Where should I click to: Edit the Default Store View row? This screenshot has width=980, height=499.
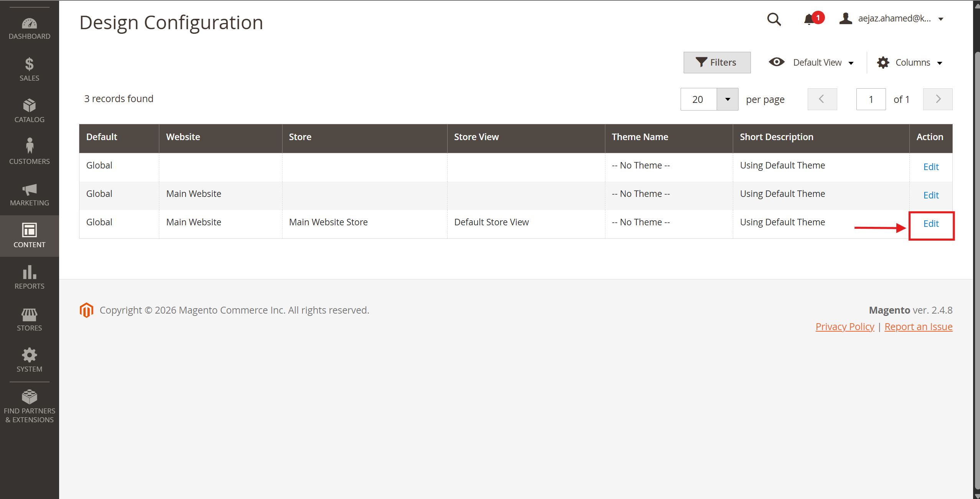[x=931, y=224]
